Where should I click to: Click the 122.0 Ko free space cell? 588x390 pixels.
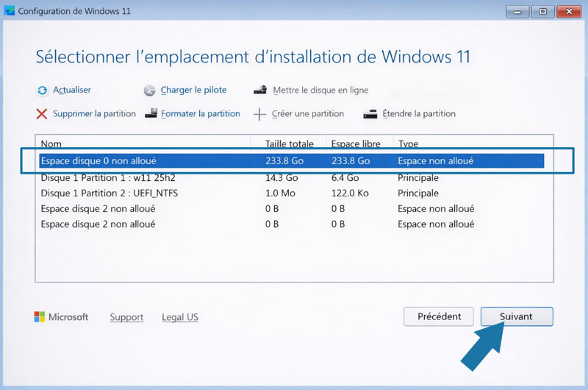[350, 193]
